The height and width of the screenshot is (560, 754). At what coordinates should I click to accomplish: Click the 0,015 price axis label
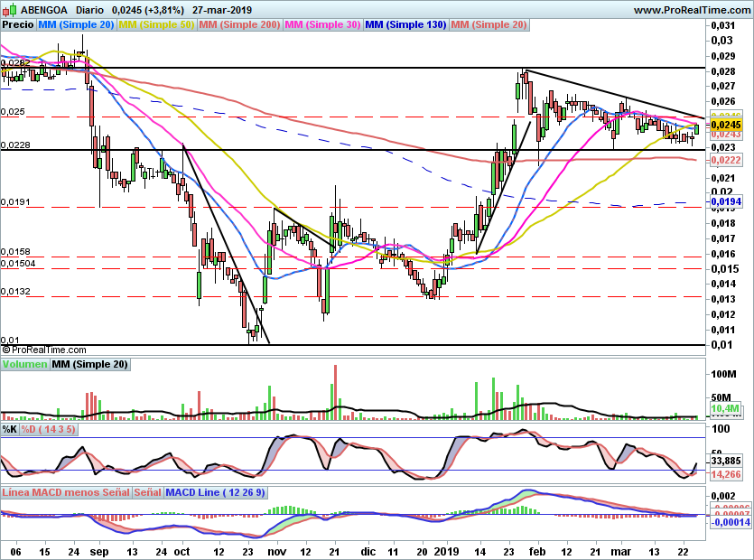point(723,268)
